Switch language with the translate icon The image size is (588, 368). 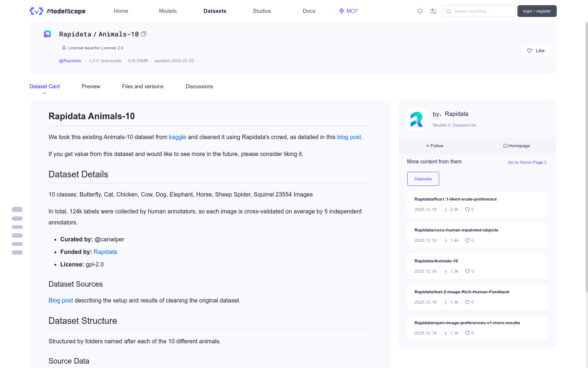click(x=433, y=11)
